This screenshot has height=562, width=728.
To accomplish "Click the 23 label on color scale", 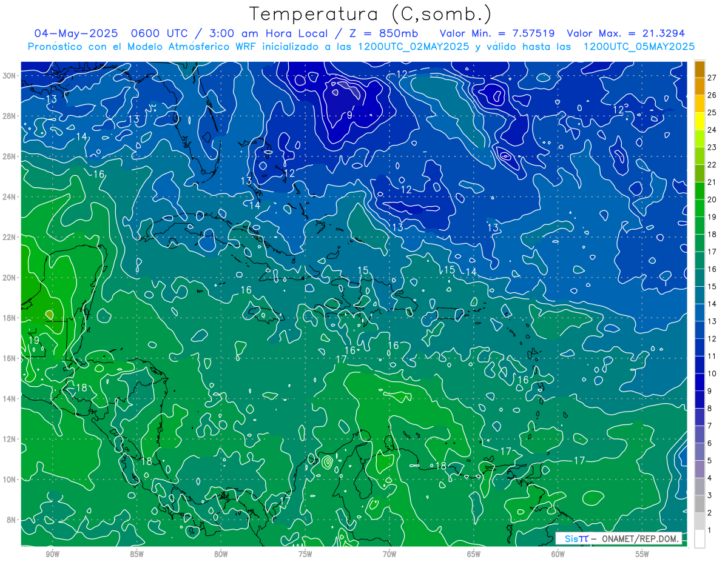I will click(712, 147).
